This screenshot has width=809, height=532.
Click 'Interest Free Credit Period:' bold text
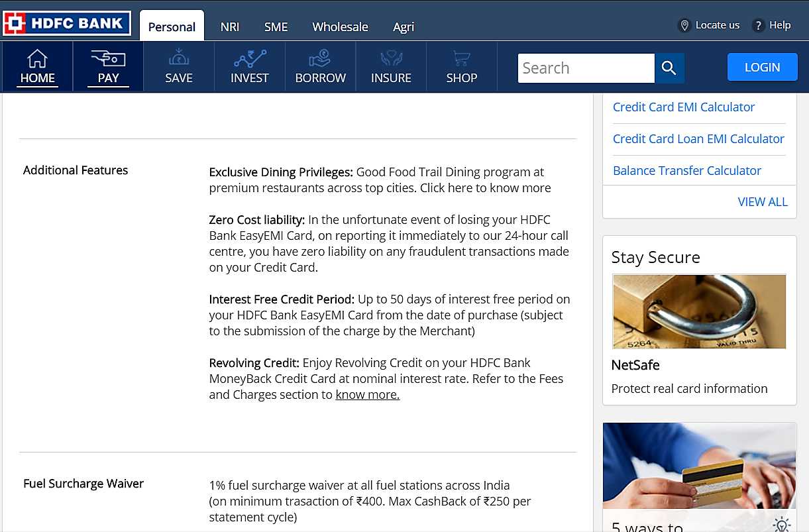pos(282,299)
